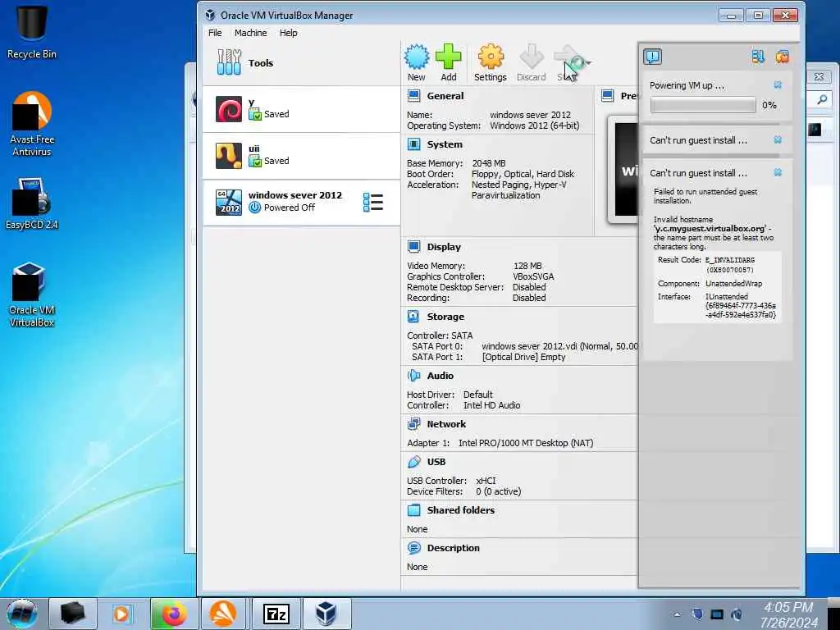Click the Powering VM up progress bar
Image resolution: width=840 pixels, height=630 pixels.
pyautogui.click(x=702, y=105)
